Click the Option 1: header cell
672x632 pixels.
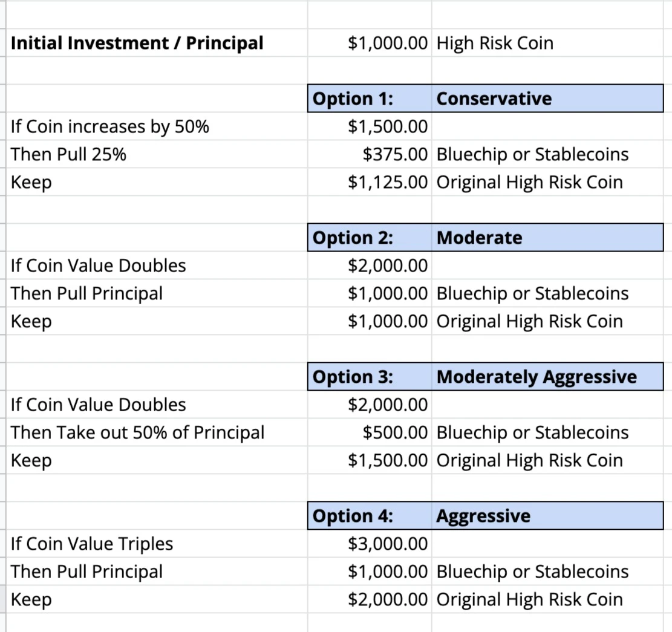370,99
